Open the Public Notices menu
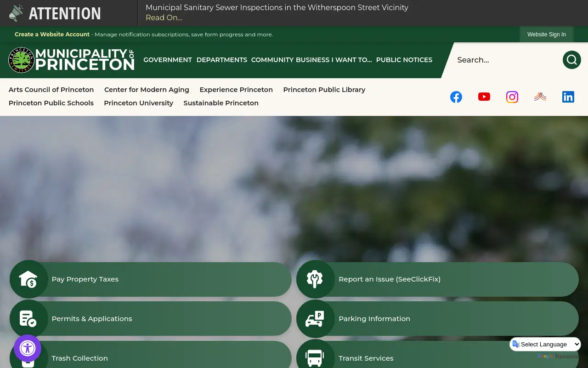This screenshot has height=368, width=588. tap(404, 60)
